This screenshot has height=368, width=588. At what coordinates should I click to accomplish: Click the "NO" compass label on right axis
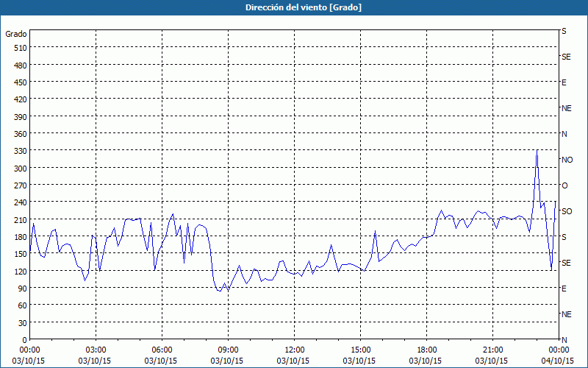click(567, 160)
